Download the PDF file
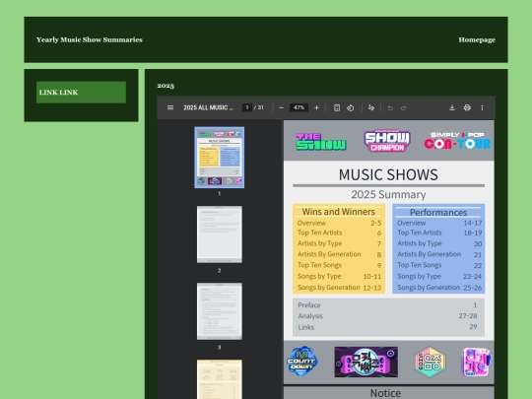This screenshot has height=399, width=532. pos(452,107)
